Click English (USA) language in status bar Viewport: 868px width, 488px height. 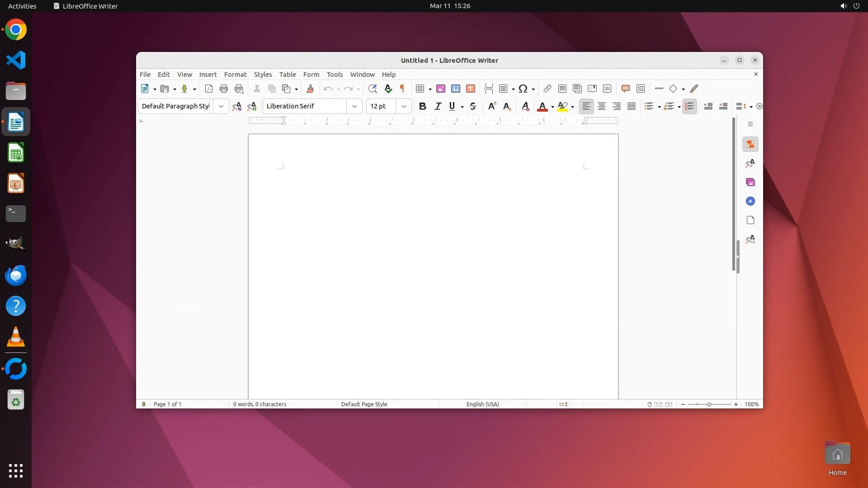click(482, 404)
